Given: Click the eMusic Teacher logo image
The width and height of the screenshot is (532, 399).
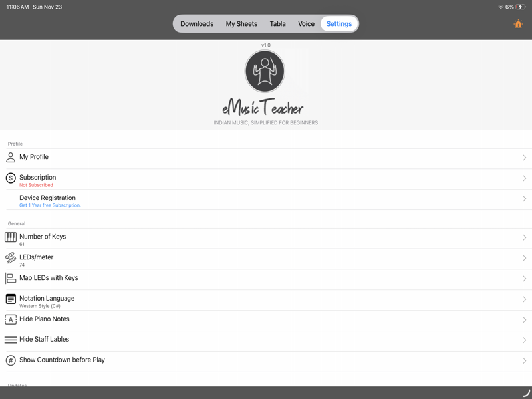Looking at the screenshot, I should tap(265, 71).
